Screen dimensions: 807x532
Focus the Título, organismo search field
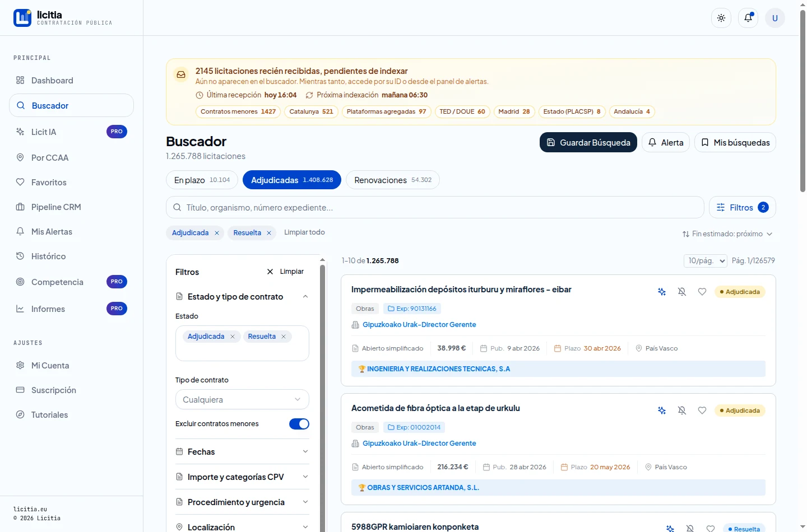[435, 207]
